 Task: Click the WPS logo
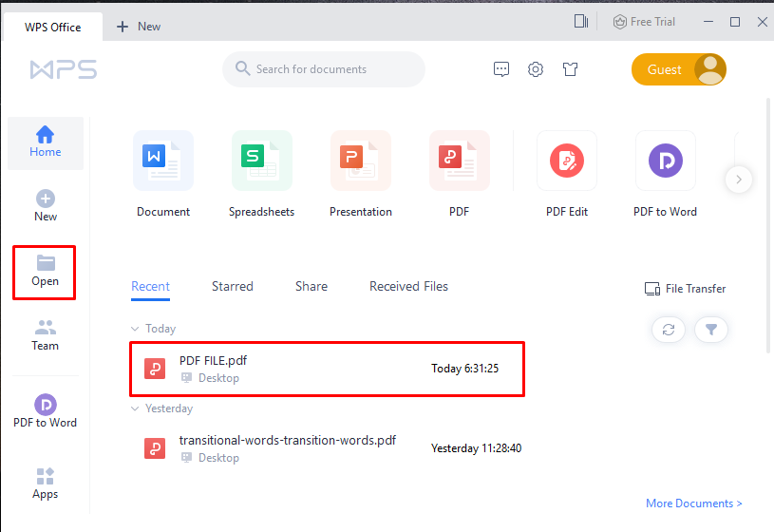point(64,69)
